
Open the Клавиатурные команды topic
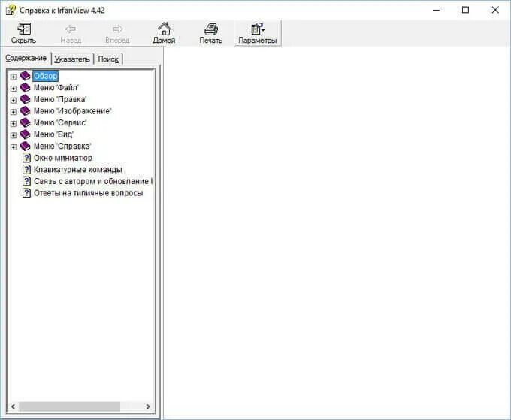(78, 170)
